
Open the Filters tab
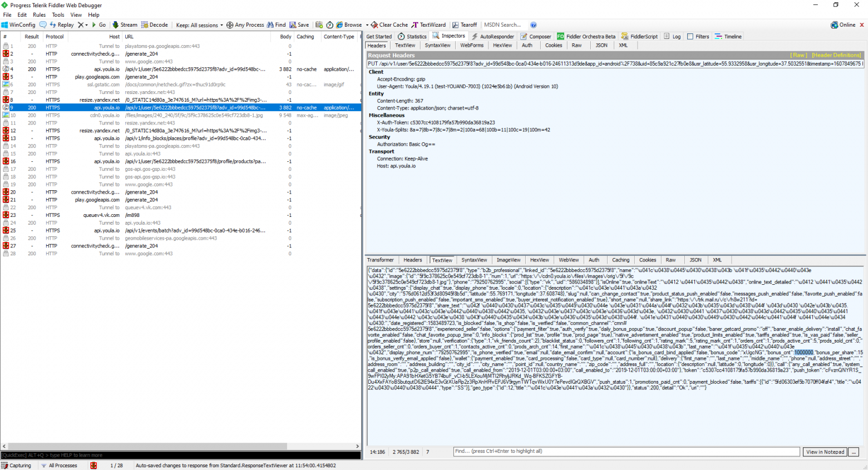[x=698, y=37]
